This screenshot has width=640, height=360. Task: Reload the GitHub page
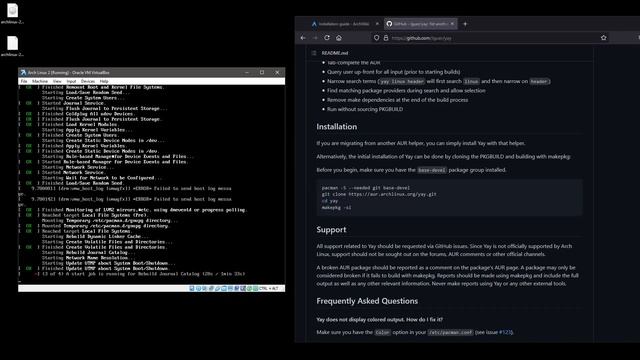click(x=327, y=38)
